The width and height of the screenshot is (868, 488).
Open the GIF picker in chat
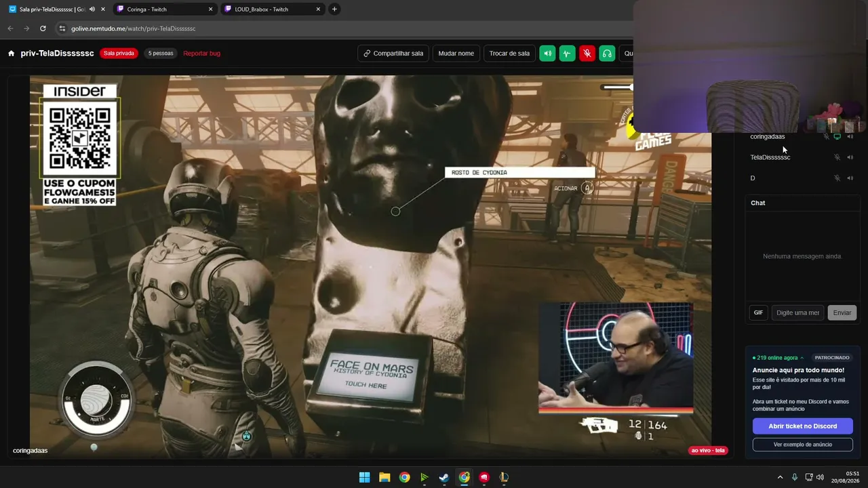(x=758, y=312)
